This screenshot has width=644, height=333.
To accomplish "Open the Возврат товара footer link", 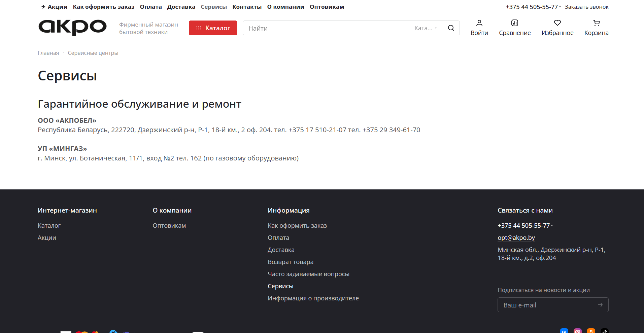I will (291, 262).
